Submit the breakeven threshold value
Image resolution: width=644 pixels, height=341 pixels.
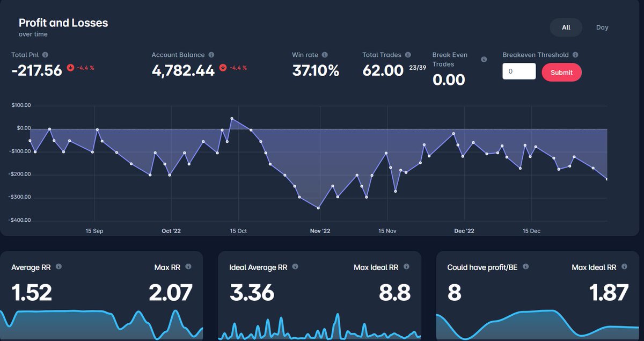[561, 72]
